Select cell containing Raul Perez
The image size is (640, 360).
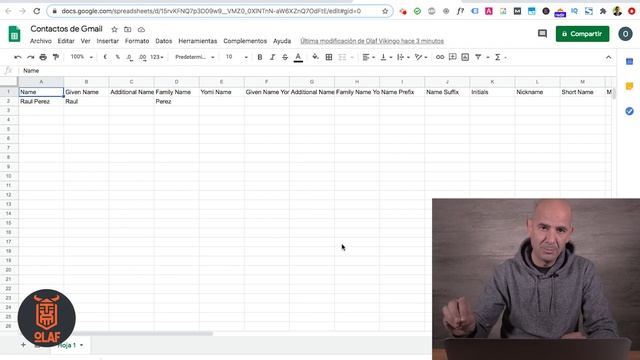[41, 101]
